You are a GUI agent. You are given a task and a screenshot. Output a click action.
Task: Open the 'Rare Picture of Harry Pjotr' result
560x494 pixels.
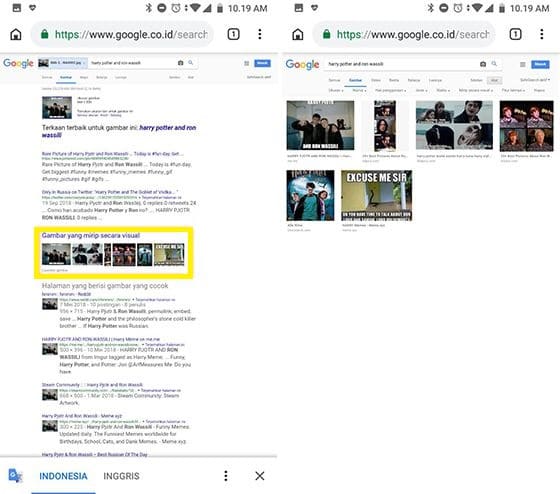[x=112, y=154]
